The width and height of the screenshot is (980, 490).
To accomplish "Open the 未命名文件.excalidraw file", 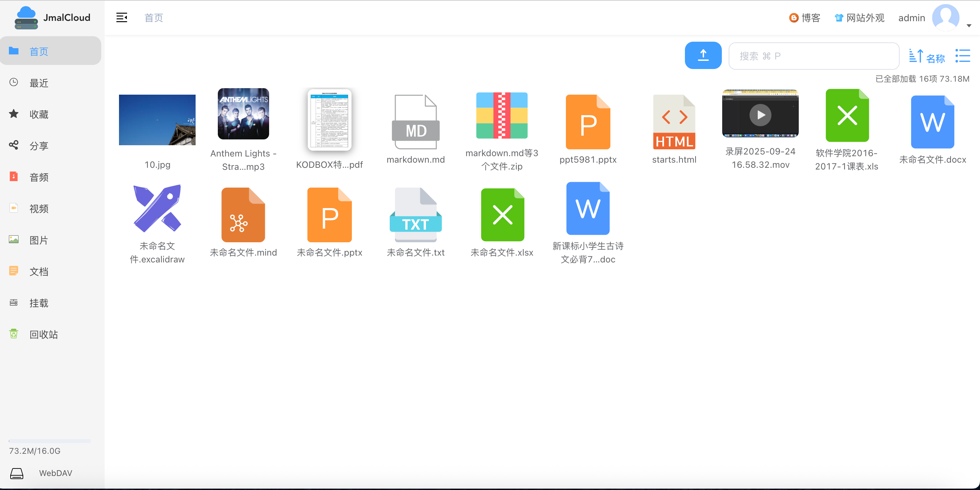I will pos(157,208).
